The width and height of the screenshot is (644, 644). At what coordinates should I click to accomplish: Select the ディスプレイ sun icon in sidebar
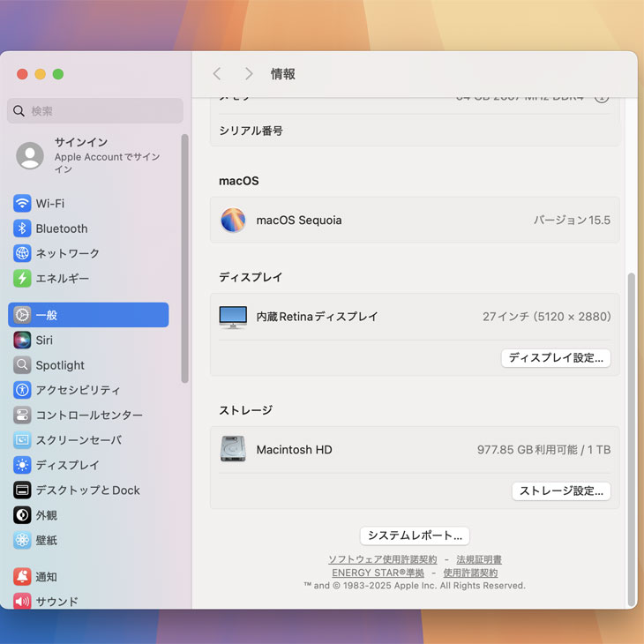22,465
